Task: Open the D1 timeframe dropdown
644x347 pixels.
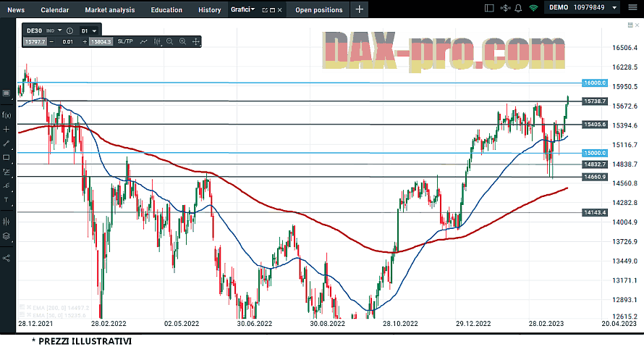Action: [89, 31]
